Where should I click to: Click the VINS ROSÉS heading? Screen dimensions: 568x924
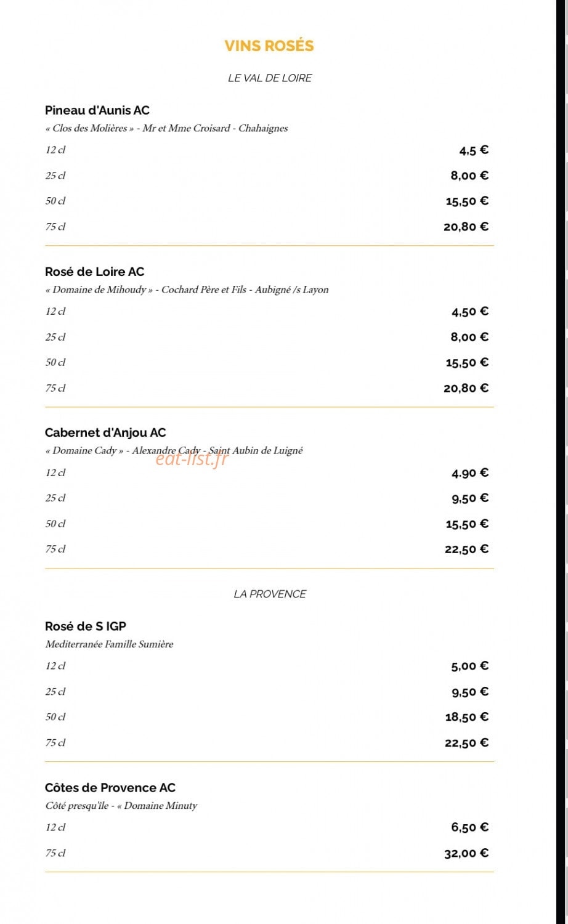(269, 46)
